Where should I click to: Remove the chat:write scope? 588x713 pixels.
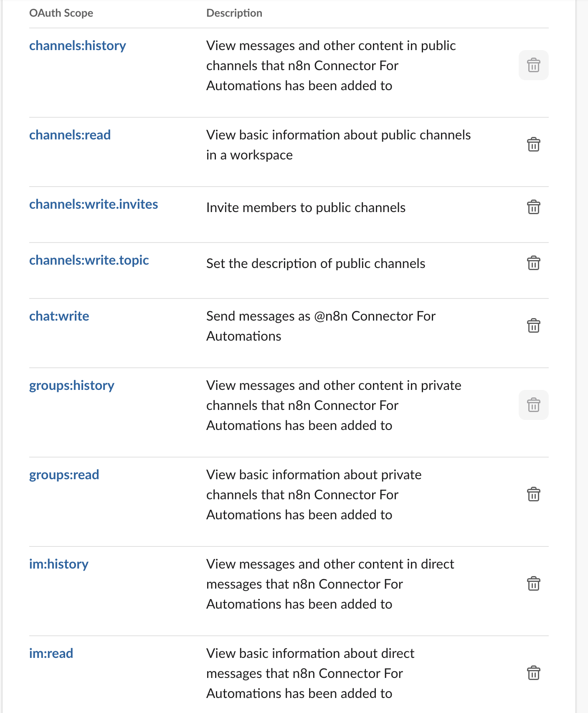[x=533, y=326]
